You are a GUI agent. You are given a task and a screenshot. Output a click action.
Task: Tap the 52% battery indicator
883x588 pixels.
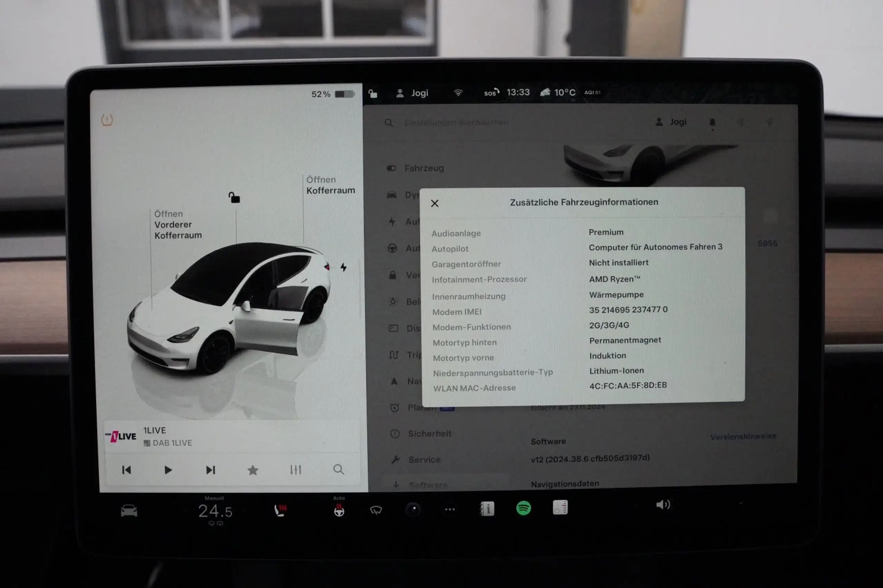333,94
